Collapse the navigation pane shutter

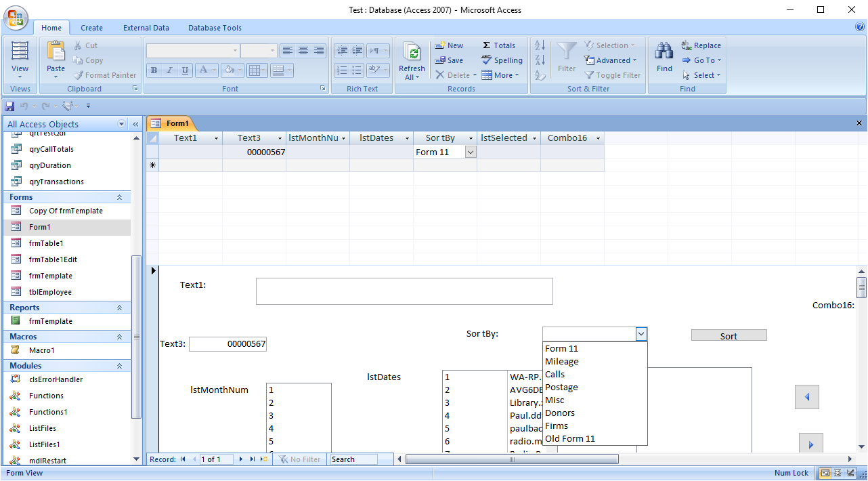(x=135, y=124)
